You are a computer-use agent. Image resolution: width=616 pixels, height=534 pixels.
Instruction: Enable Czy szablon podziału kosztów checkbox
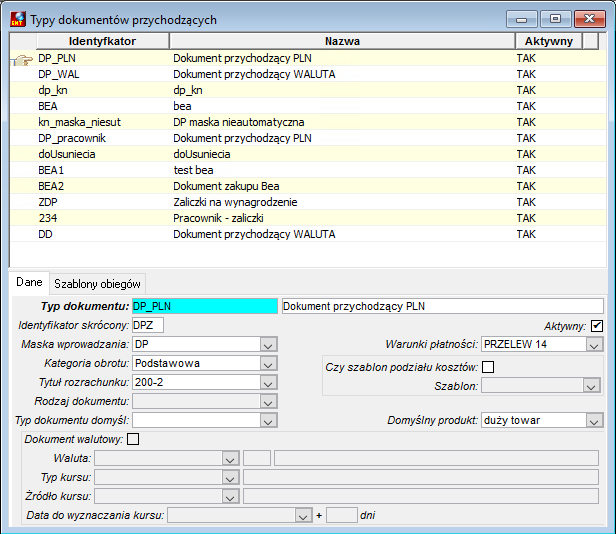[x=488, y=367]
